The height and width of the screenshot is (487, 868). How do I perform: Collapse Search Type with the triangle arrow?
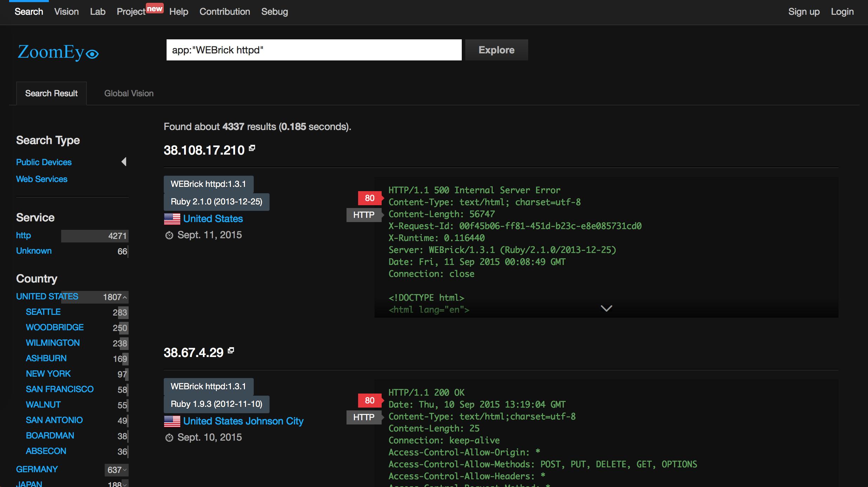tap(124, 162)
